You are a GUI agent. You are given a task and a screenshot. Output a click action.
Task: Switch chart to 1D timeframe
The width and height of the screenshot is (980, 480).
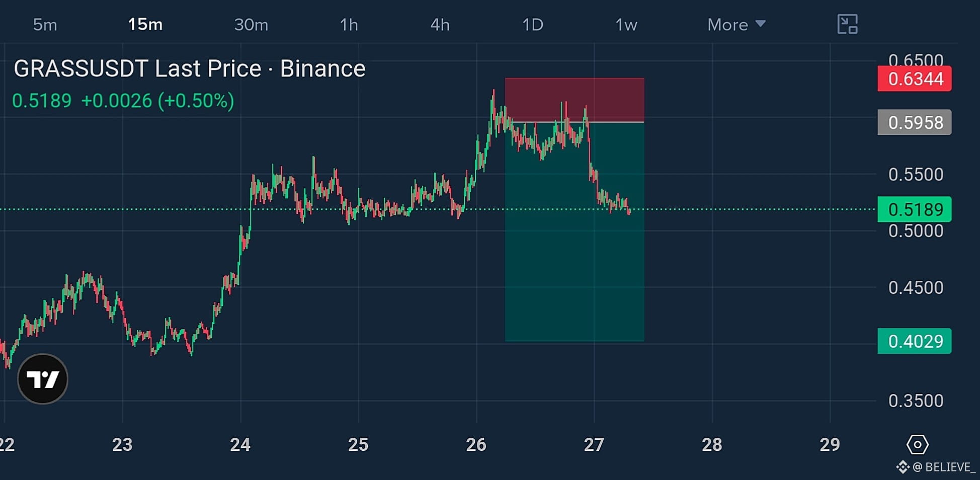pos(533,25)
